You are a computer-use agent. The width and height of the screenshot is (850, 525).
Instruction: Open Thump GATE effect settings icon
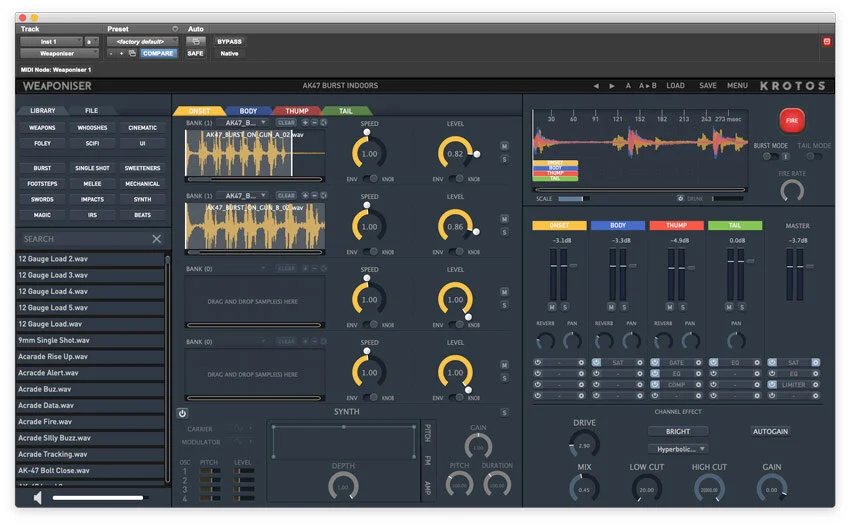[698, 362]
